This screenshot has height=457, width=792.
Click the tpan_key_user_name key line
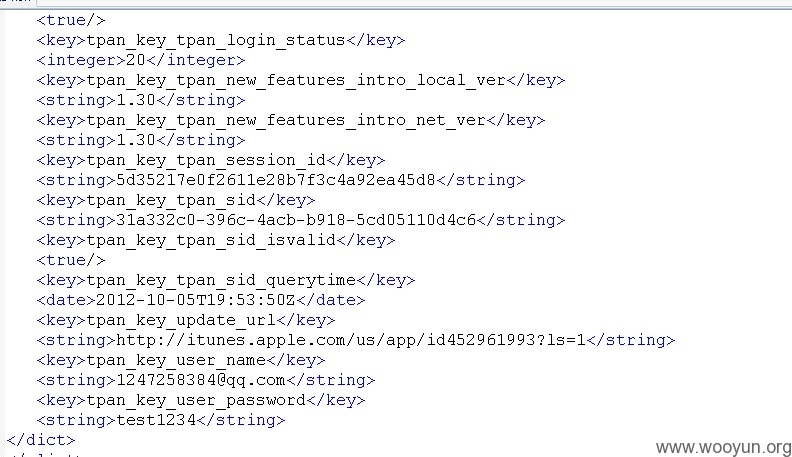(181, 361)
